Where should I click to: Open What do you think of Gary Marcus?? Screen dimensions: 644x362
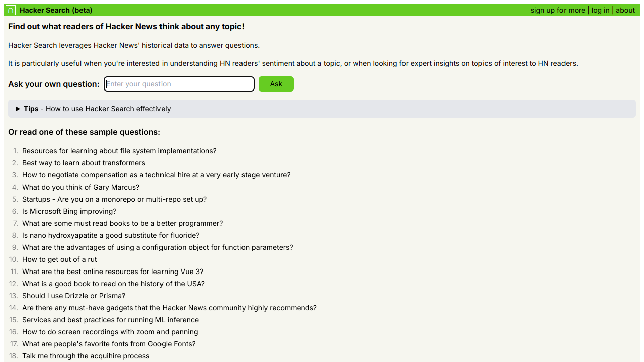pos(81,187)
